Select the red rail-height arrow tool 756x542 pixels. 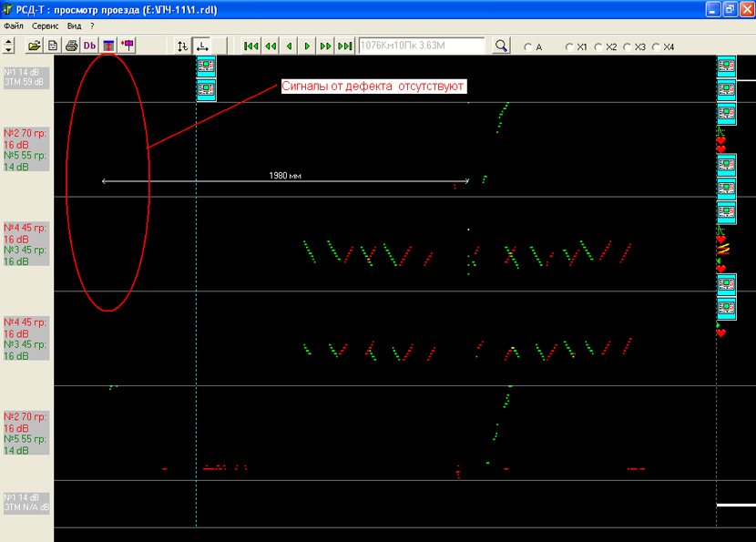[x=108, y=46]
